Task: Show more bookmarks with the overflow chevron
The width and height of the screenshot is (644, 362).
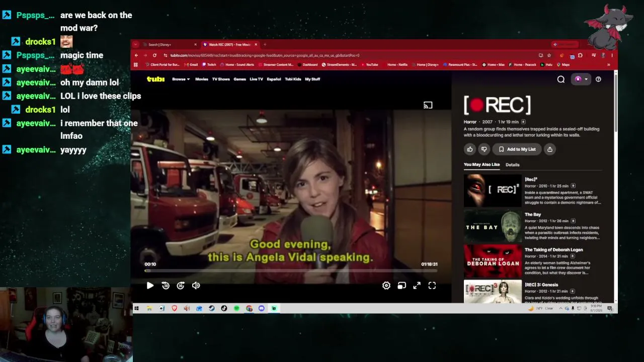Action: (608, 64)
